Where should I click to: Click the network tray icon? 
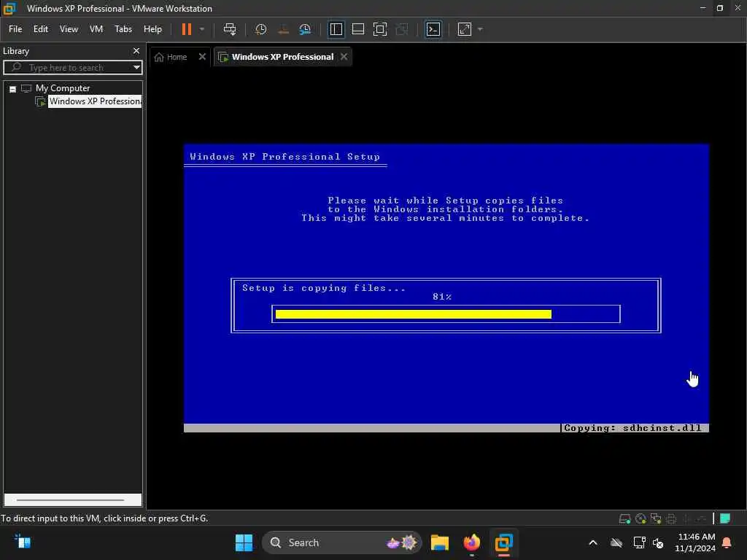click(639, 542)
